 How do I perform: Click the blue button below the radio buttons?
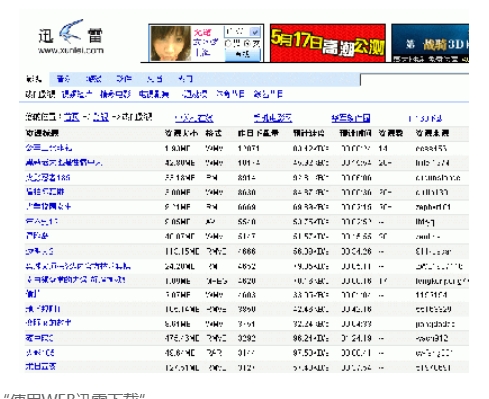click(x=243, y=55)
